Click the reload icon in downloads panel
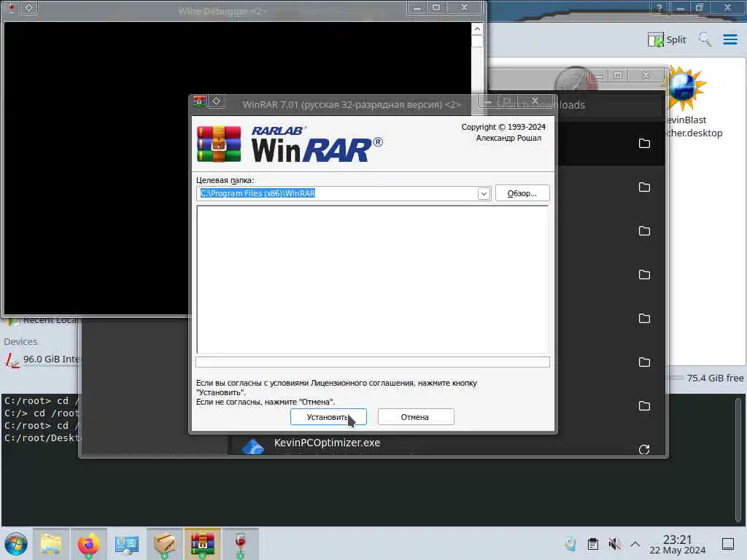 coord(644,449)
